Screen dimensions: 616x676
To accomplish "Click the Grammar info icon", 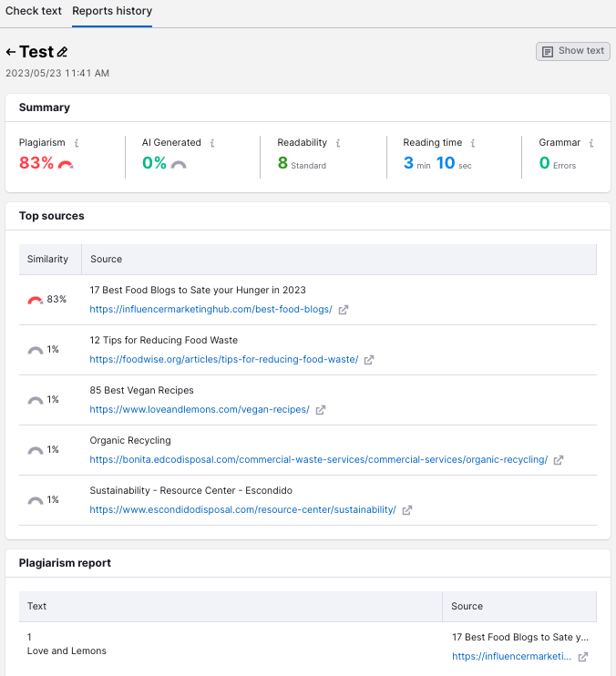I will pos(591,143).
